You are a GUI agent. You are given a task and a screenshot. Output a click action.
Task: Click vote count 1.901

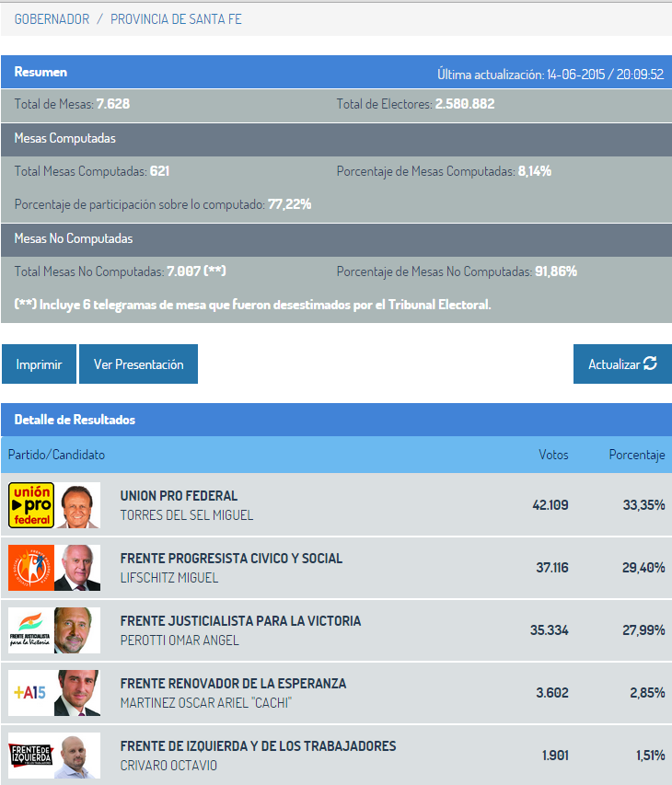pos(555,755)
